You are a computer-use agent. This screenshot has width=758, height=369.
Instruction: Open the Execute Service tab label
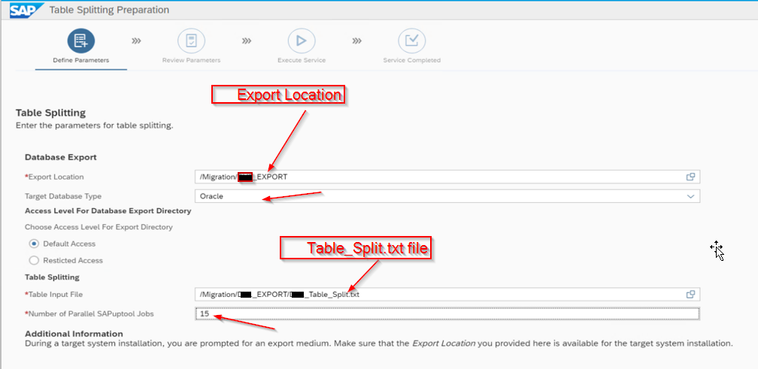click(x=302, y=60)
